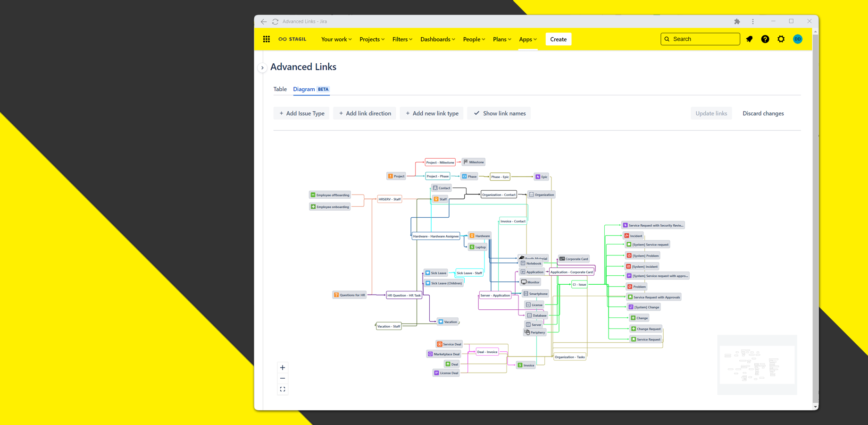This screenshot has width=868, height=425.
Task: Open the Filters dropdown menu
Action: click(401, 39)
